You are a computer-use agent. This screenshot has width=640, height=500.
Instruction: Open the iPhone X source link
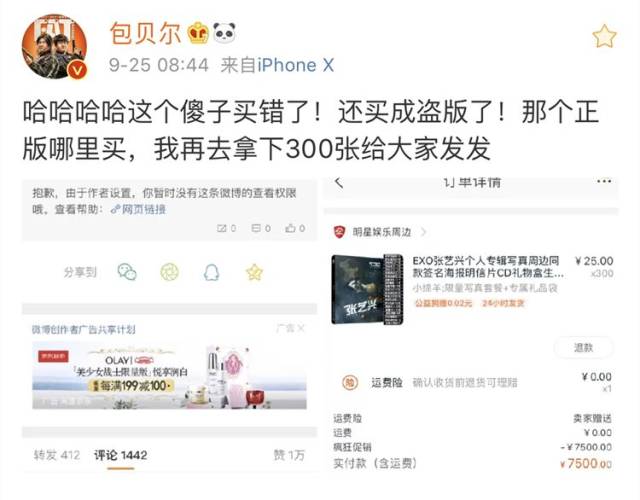(296, 65)
